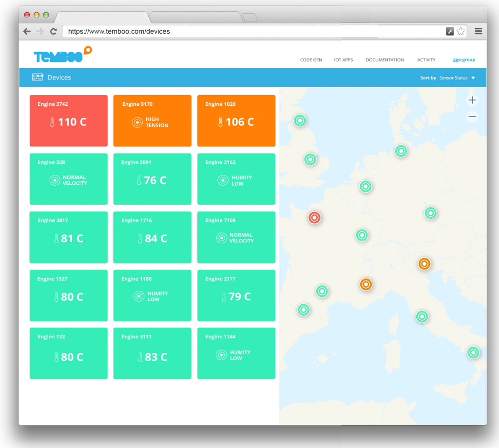Image resolution: width=499 pixels, height=448 pixels.
Task: Click sensor icon on Engine 328
Action: pyautogui.click(x=55, y=180)
